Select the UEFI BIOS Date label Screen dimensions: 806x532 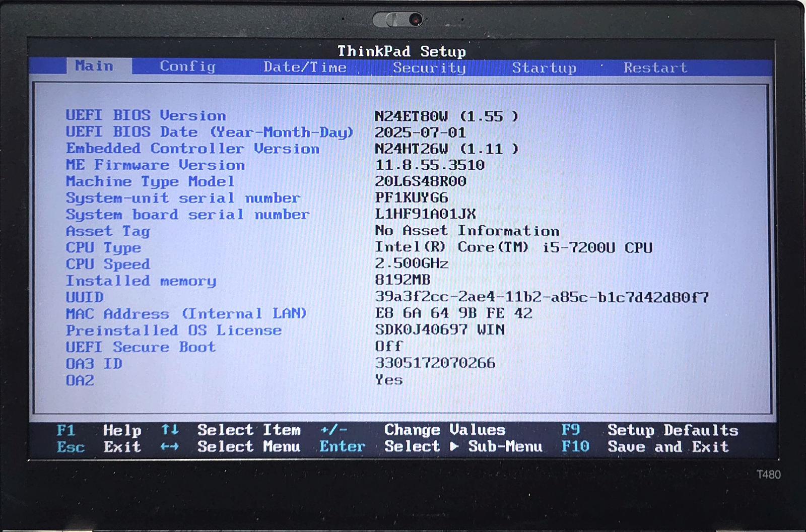click(210, 132)
